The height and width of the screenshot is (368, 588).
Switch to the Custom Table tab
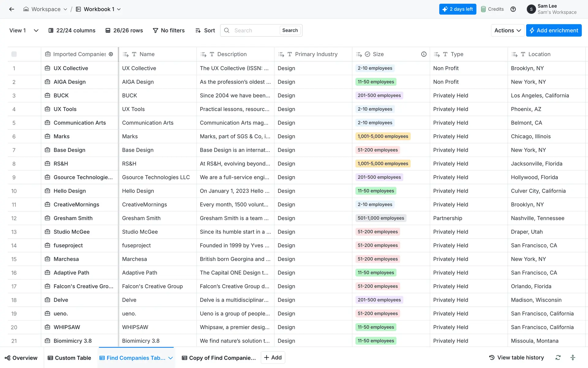[x=70, y=358]
